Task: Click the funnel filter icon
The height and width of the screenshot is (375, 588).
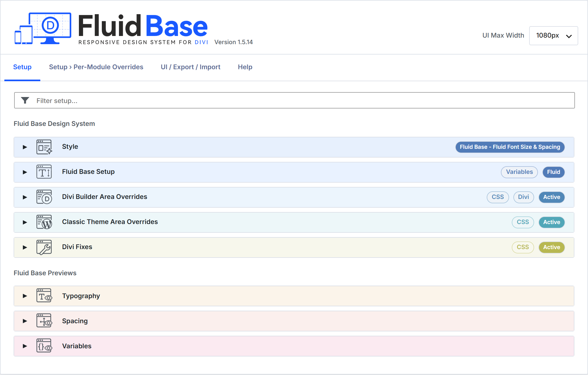Action: [25, 101]
